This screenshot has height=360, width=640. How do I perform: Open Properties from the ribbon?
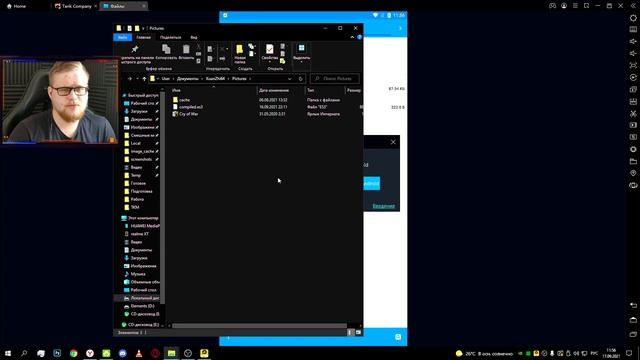pyautogui.click(x=269, y=52)
